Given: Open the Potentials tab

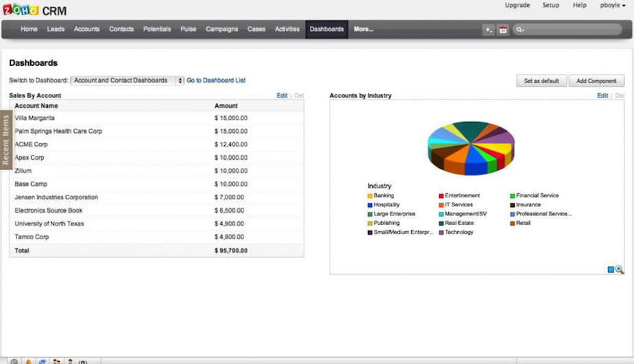Looking at the screenshot, I should point(157,29).
